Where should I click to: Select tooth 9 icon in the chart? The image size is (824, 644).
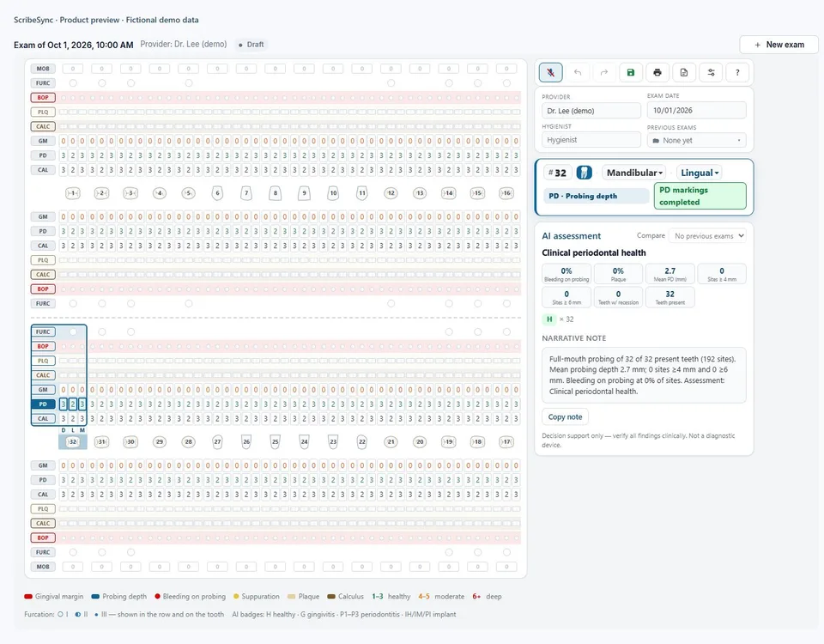[304, 193]
